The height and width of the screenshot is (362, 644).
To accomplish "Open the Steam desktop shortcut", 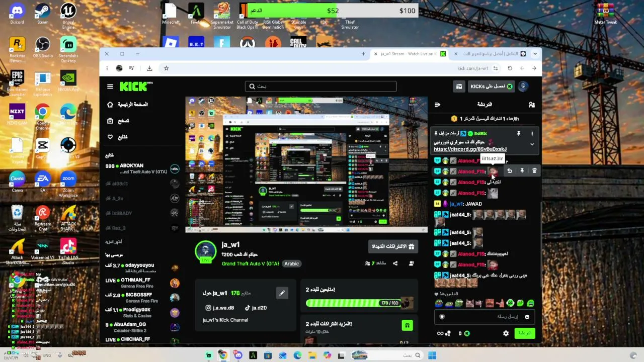I will 43,14.
